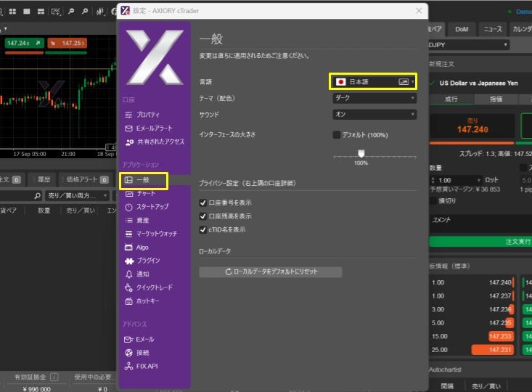This screenshot has width=532, height=392.
Task: Select 一般 in the settings sidebar
Action: click(144, 180)
